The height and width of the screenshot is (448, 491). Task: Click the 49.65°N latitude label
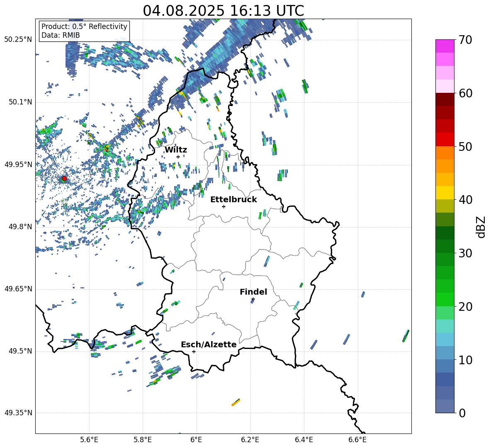click(x=18, y=288)
